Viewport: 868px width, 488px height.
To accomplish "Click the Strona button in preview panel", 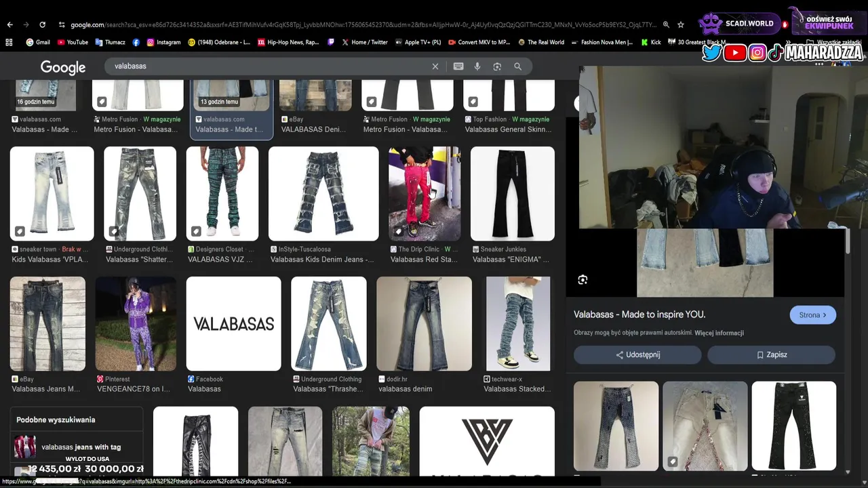I will (x=812, y=315).
